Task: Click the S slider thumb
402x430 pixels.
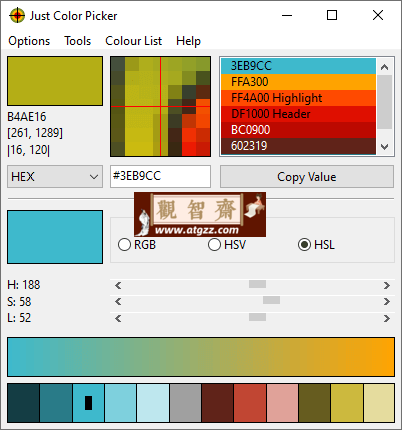Action: [271, 300]
